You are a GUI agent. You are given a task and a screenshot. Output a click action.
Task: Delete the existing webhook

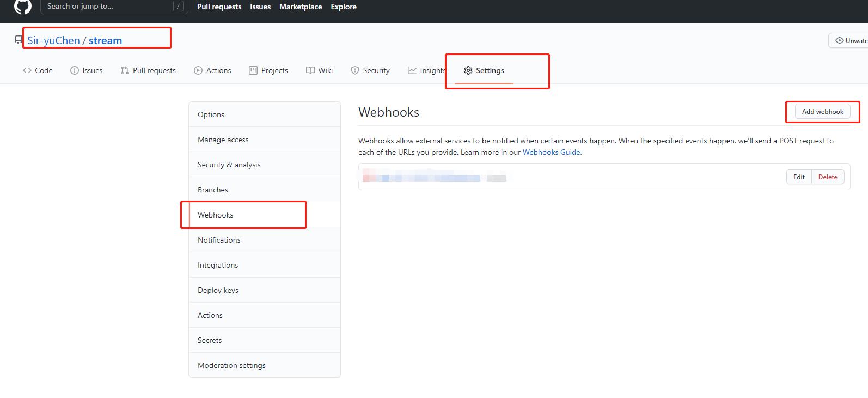click(x=828, y=177)
